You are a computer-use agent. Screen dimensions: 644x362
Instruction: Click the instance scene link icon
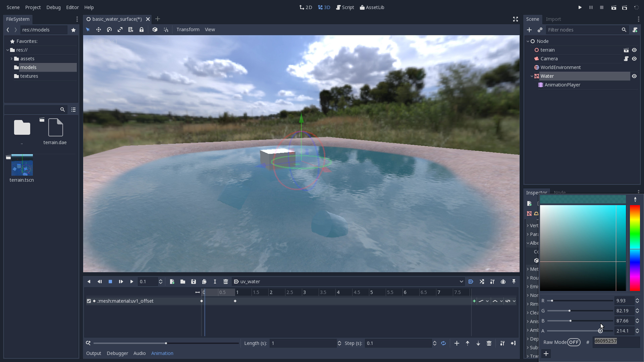540,30
